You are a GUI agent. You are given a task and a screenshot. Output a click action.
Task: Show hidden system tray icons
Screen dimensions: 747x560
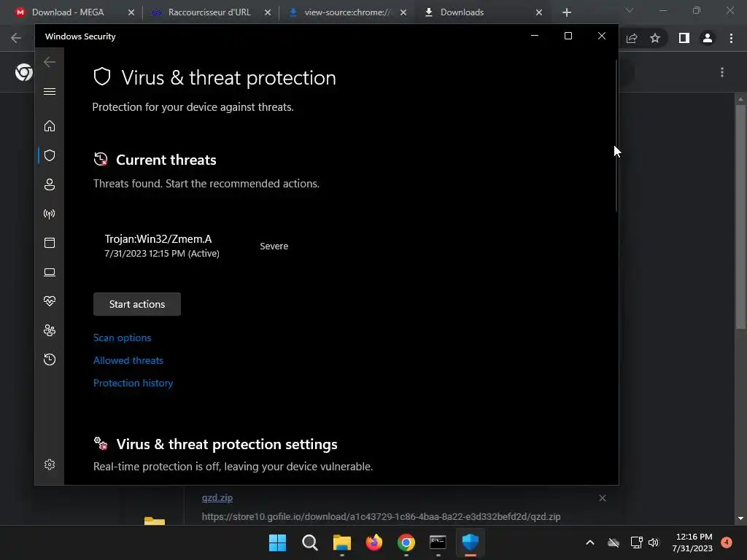589,542
